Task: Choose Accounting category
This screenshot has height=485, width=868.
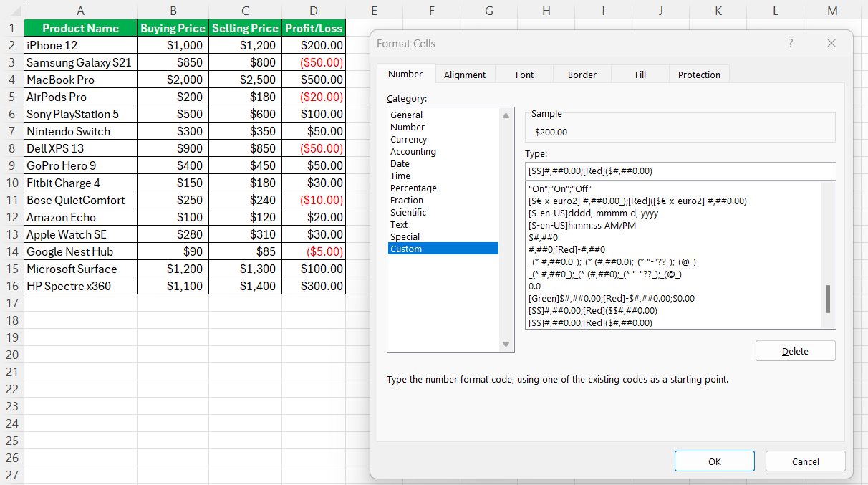Action: (x=443, y=151)
